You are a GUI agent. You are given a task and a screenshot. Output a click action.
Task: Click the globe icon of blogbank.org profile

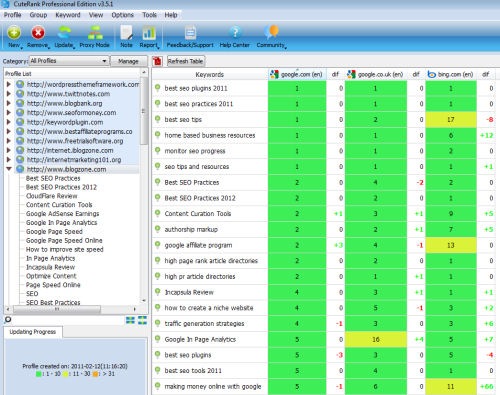point(20,103)
